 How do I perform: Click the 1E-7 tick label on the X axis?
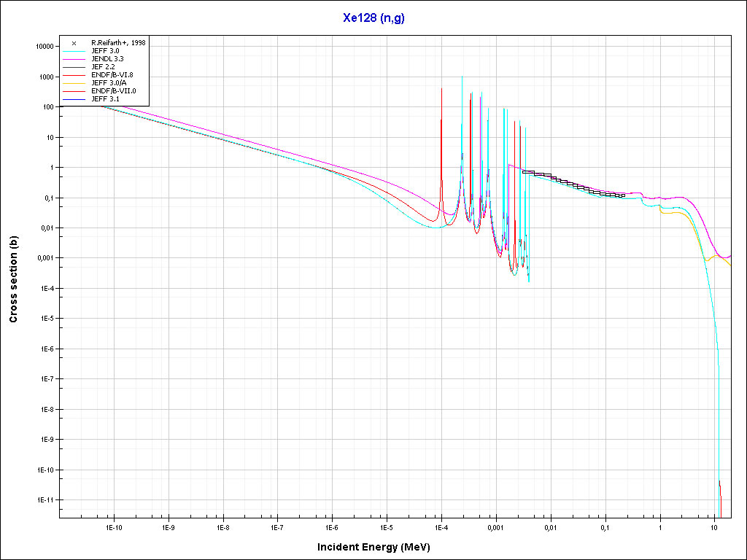click(x=277, y=526)
